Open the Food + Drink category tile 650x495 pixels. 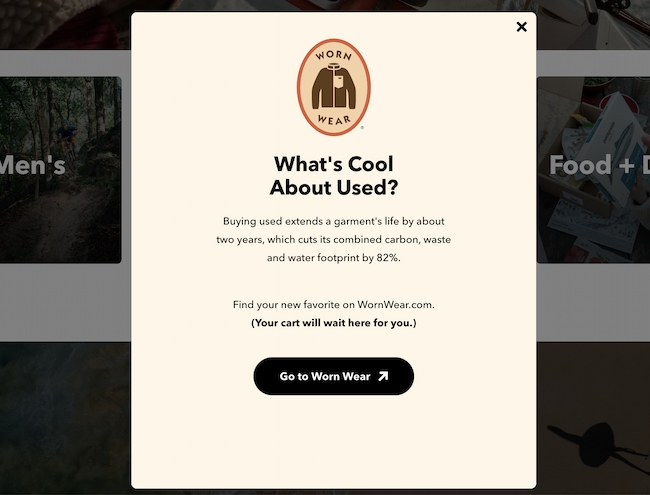593,170
